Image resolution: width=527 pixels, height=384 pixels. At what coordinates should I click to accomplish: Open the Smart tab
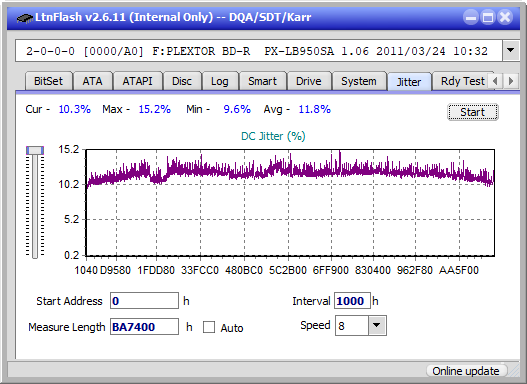pos(262,81)
